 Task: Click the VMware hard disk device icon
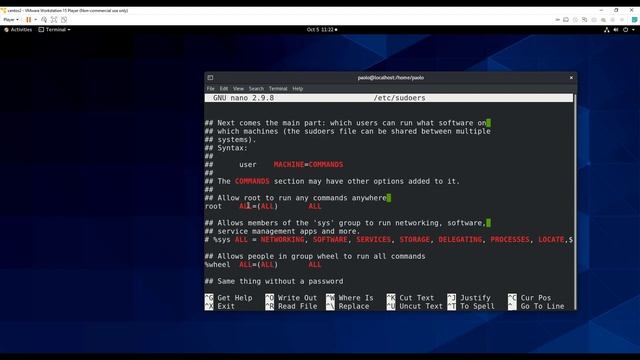click(566, 20)
